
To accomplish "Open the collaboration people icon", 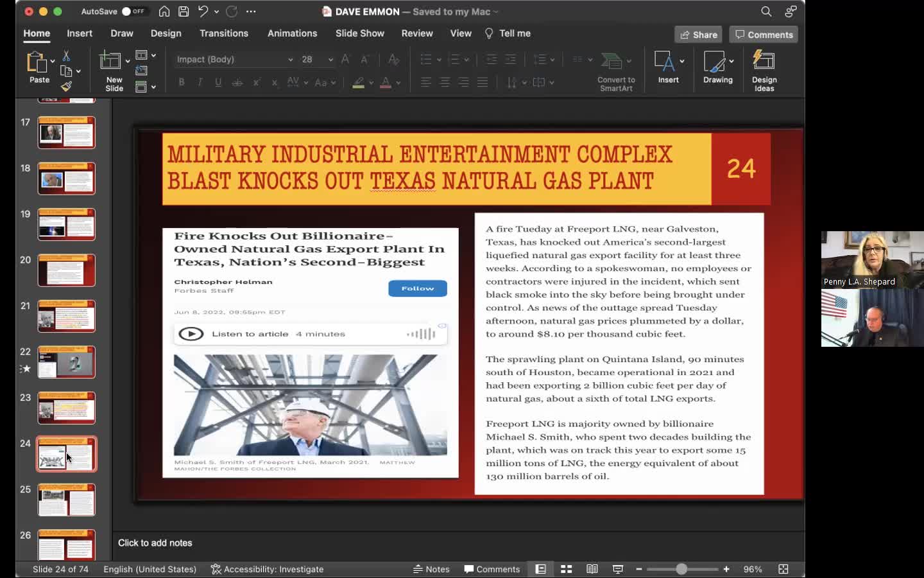I will coord(791,12).
